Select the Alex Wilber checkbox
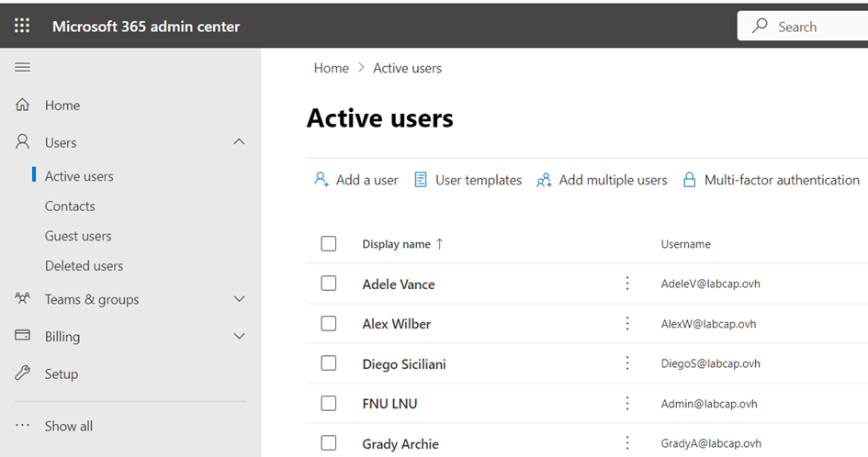868x457 pixels. pyautogui.click(x=329, y=323)
